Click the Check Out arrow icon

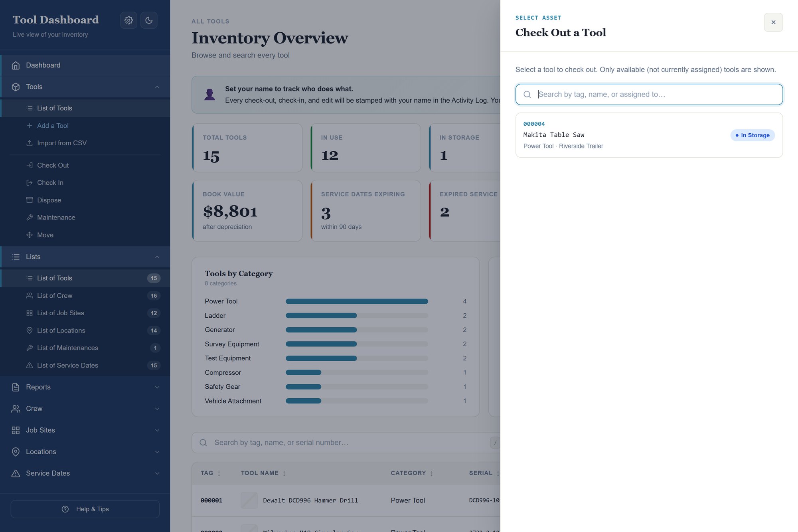tap(30, 165)
